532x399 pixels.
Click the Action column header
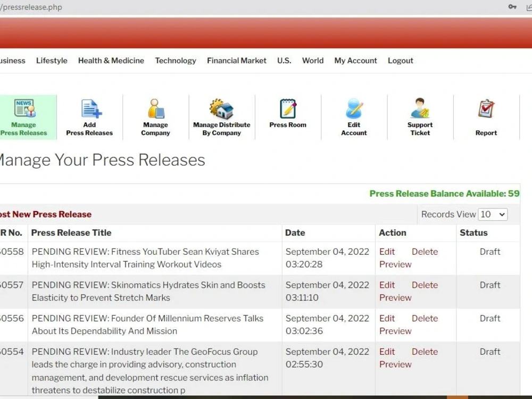(392, 233)
